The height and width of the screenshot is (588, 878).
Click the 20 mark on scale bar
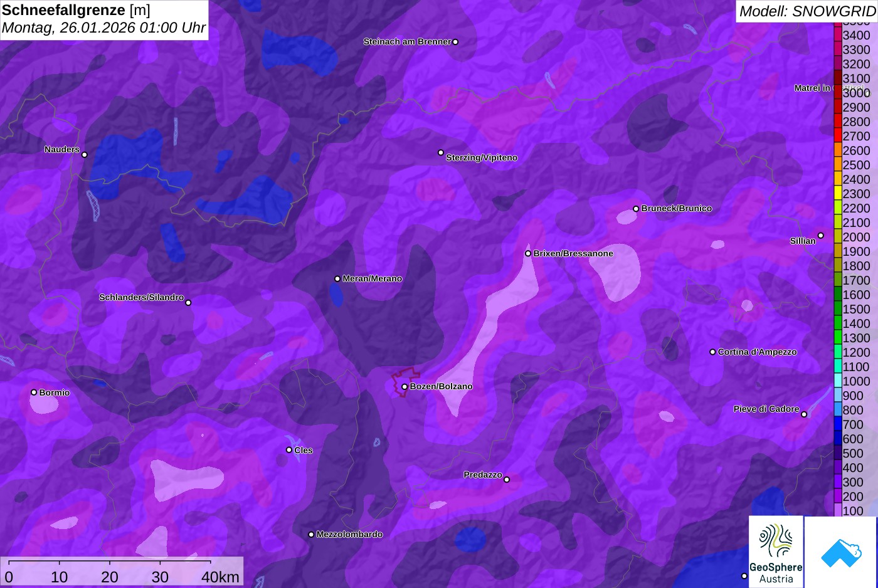click(x=110, y=577)
